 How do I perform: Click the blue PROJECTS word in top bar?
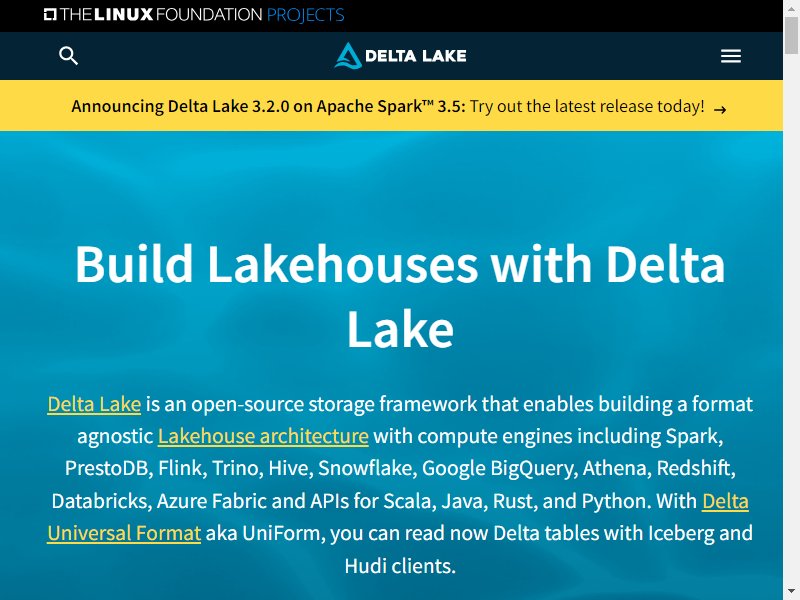(x=305, y=15)
